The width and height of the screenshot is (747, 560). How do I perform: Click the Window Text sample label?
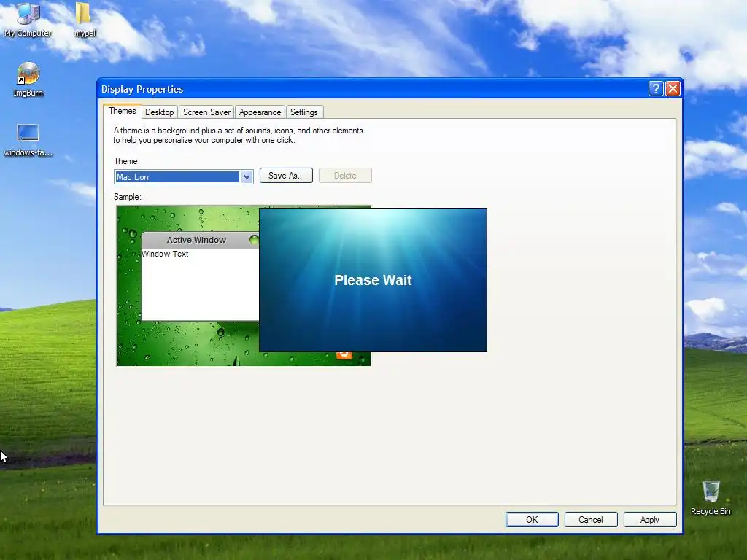point(165,254)
